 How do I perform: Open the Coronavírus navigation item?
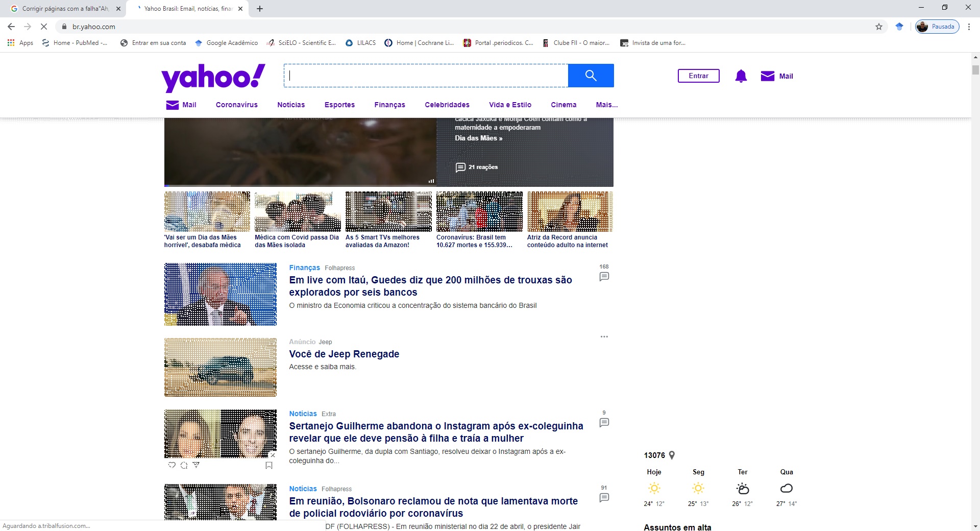tap(237, 105)
